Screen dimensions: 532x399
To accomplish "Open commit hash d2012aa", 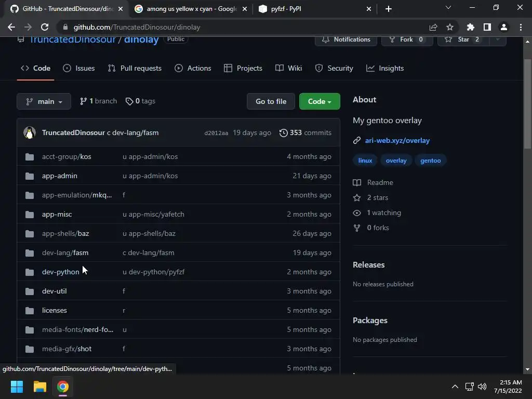I will 216,133.
